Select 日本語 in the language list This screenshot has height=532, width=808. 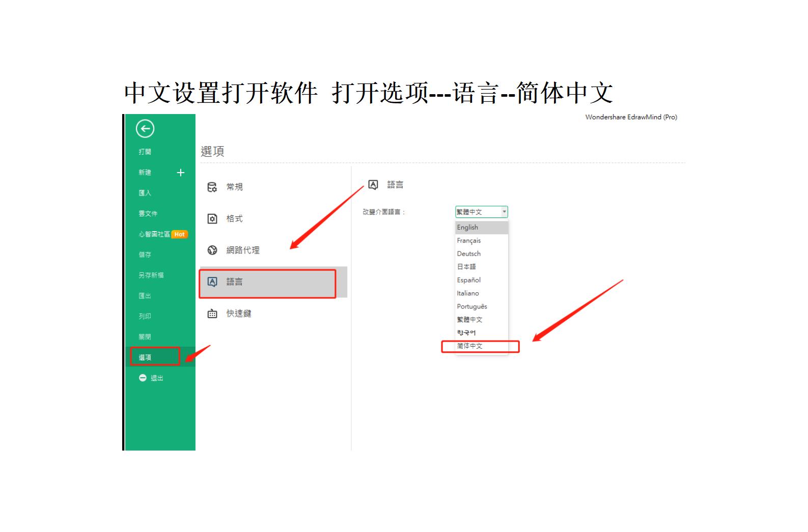482,267
